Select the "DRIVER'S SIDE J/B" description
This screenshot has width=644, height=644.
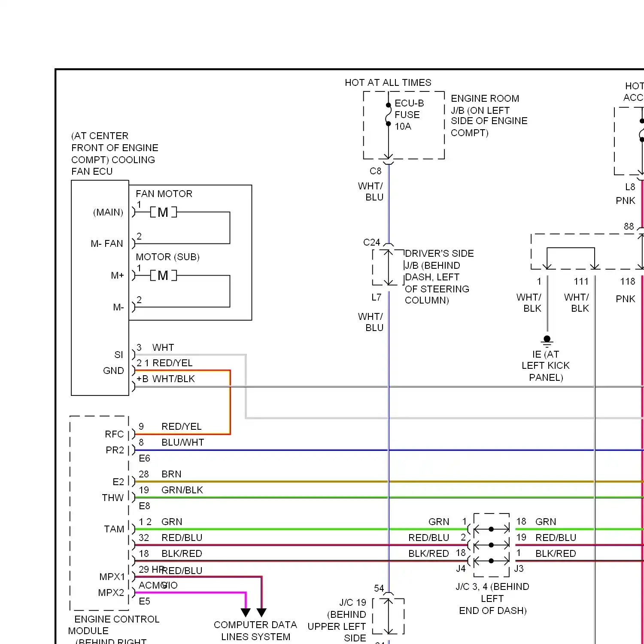439,277
